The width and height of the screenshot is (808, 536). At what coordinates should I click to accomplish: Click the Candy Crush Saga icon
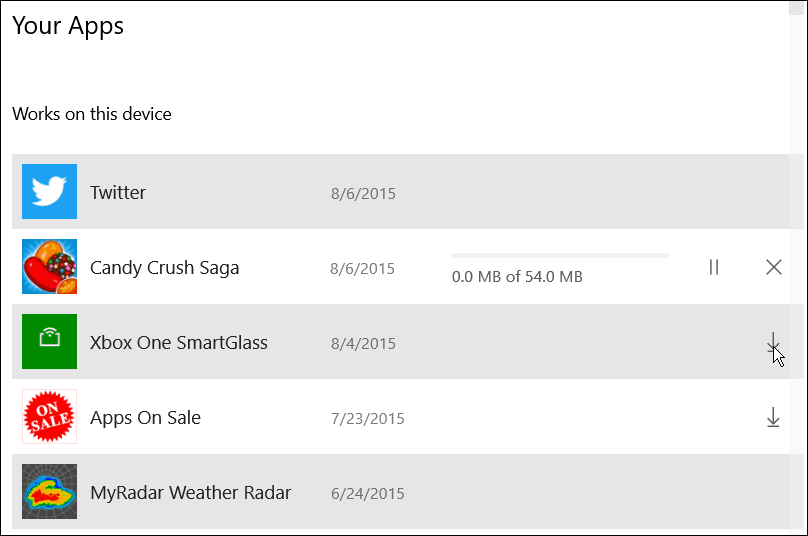pyautogui.click(x=49, y=266)
